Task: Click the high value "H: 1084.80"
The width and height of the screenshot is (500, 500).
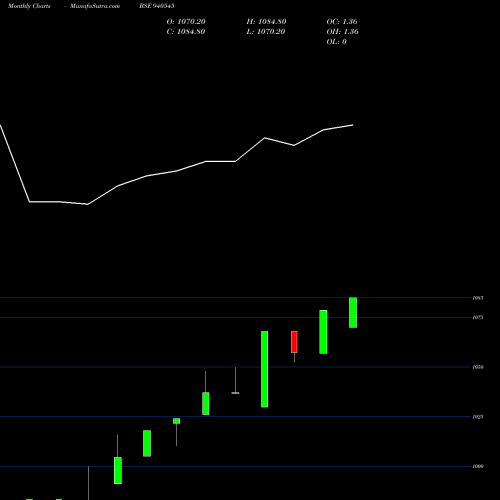Action: point(266,22)
